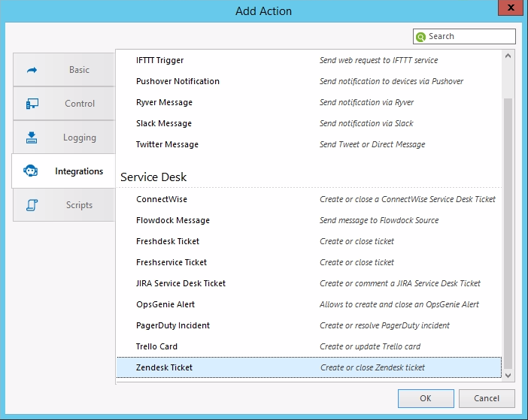Select the Integrations tab
The height and width of the screenshot is (420, 528).
[x=64, y=171]
